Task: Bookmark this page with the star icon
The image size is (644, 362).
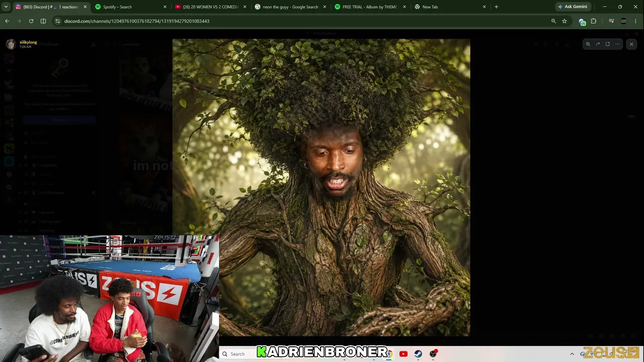Action: click(565, 21)
